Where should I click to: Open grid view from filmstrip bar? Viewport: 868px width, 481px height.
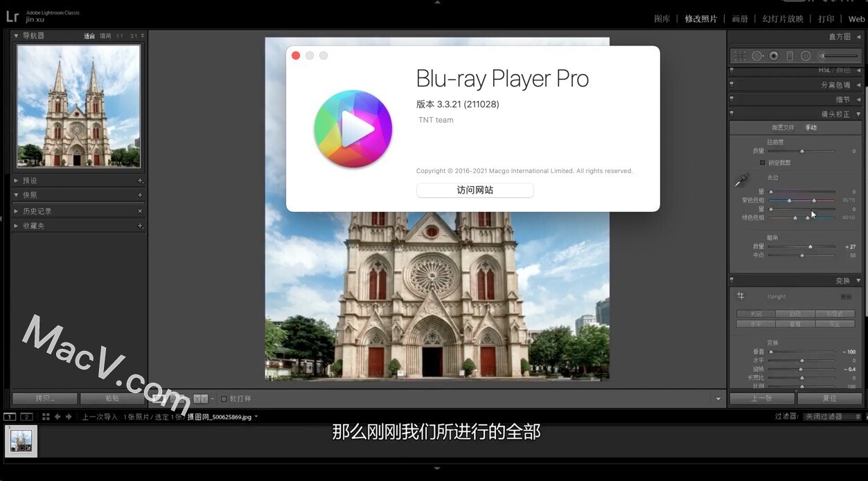46,417
